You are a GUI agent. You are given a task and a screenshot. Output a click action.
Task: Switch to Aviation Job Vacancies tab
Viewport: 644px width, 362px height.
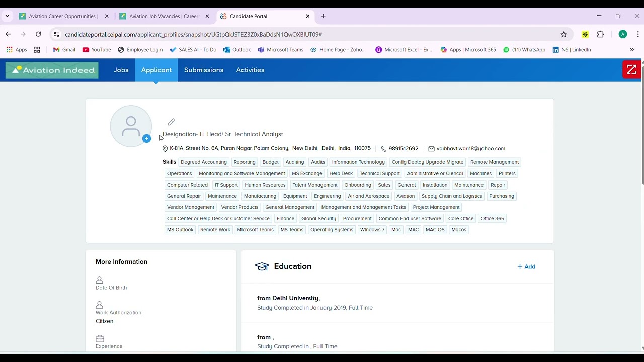(165, 16)
